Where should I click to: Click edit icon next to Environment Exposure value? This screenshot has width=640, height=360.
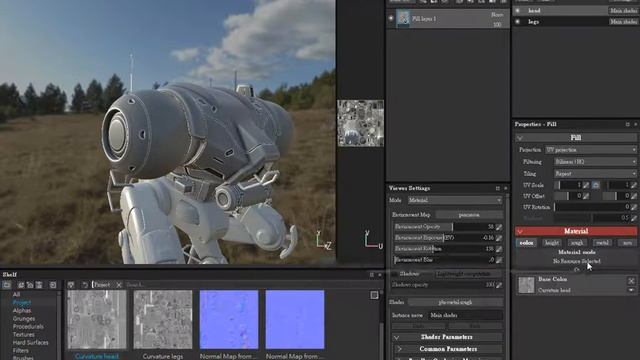pyautogui.click(x=499, y=238)
